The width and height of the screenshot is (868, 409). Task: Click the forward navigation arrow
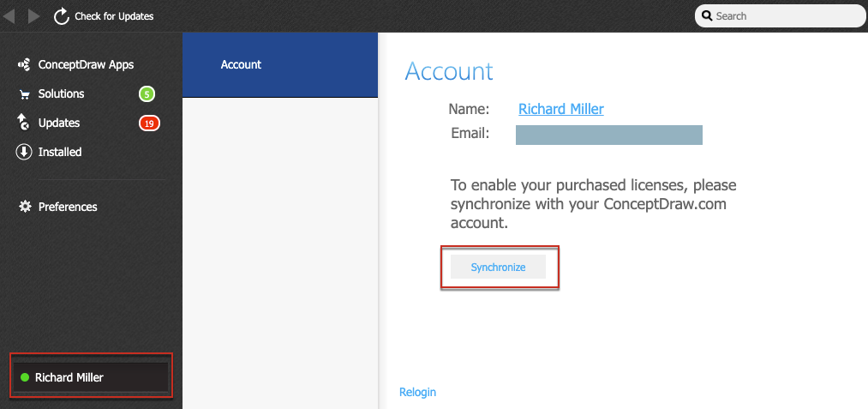(33, 16)
